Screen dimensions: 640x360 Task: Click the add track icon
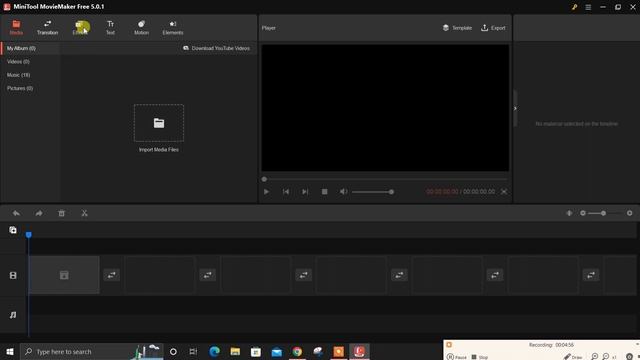coord(13,230)
